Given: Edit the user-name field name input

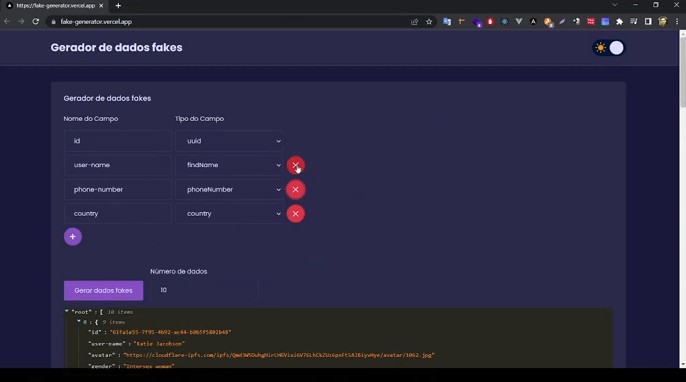Looking at the screenshot, I should 117,165.
